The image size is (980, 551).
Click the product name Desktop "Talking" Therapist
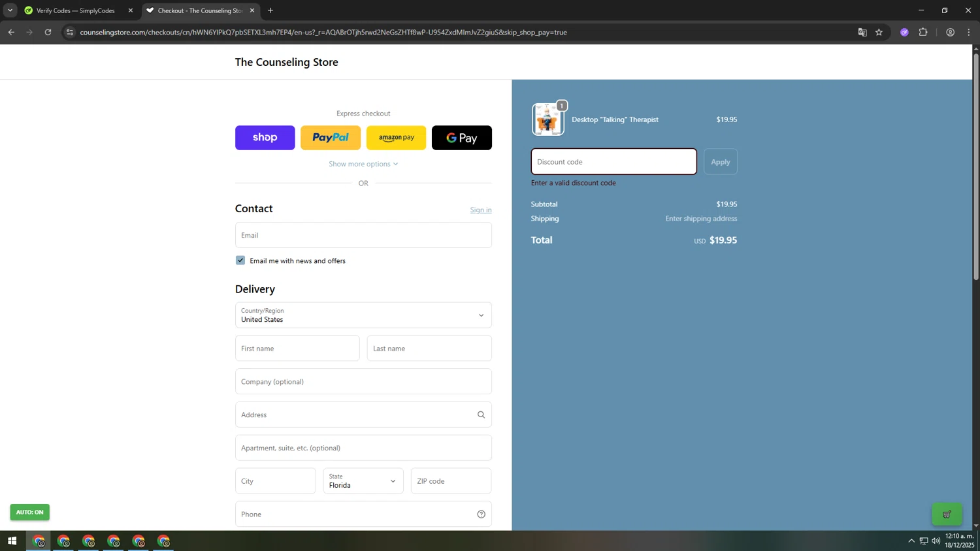click(x=615, y=119)
